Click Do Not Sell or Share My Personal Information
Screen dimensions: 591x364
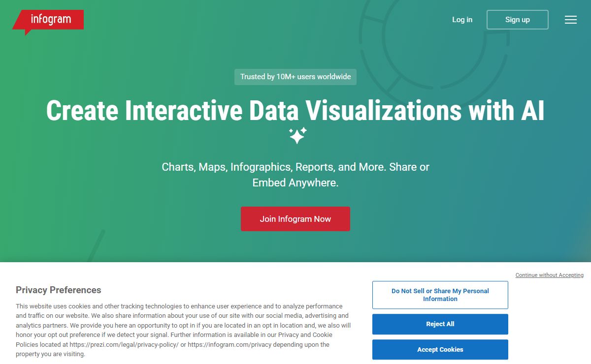point(440,295)
